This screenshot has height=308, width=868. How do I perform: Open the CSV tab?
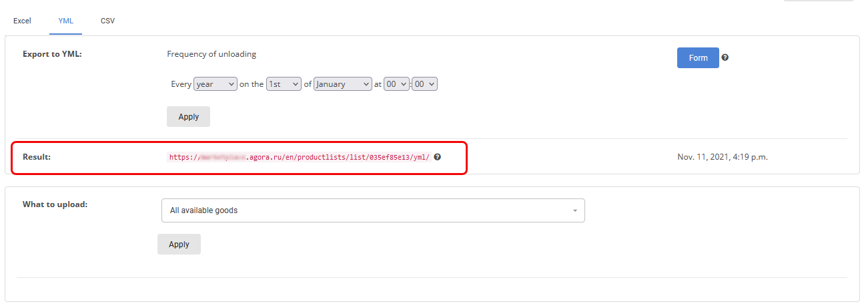[x=107, y=21]
